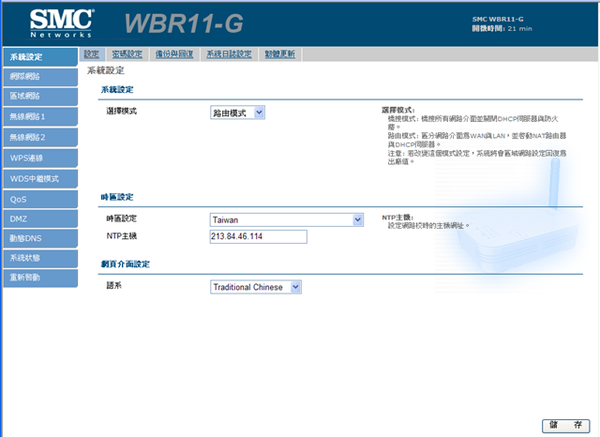Switch to the 韌體更新 tab

[280, 54]
